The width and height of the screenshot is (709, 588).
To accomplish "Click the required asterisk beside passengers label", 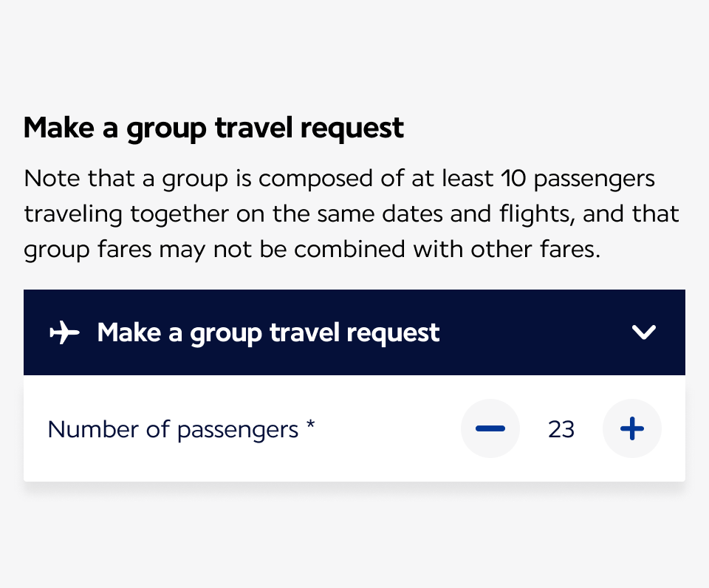I will (311, 427).
